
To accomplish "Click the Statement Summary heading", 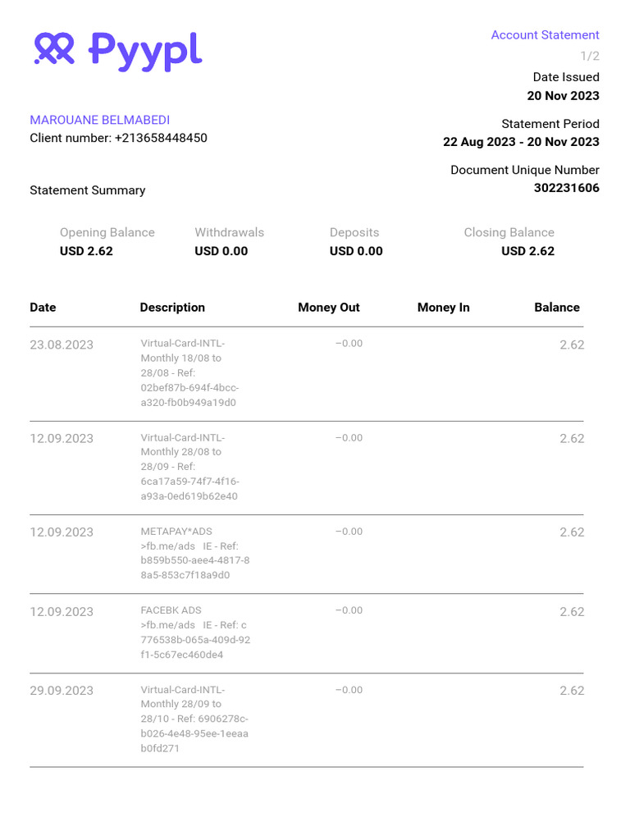I will click(88, 190).
